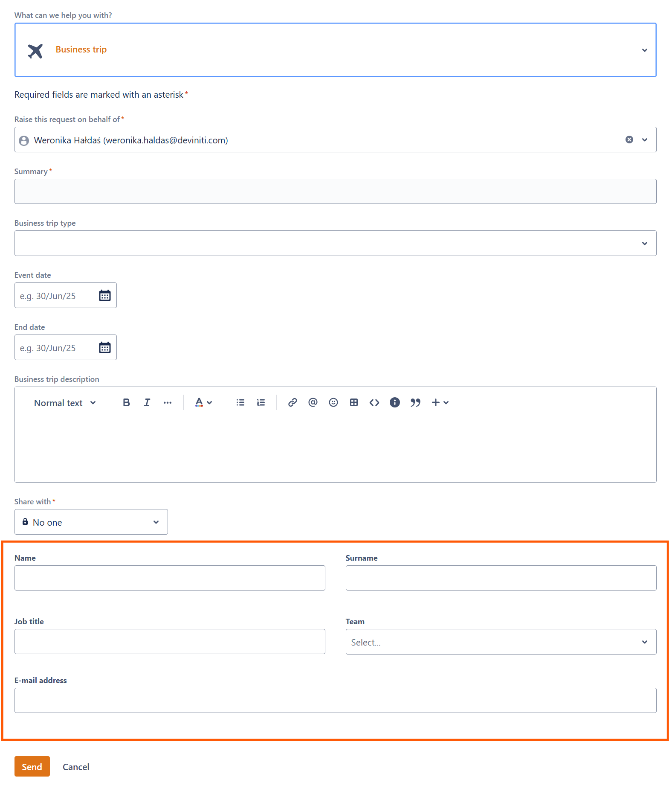Expand the Raise on behalf of dropdown
This screenshot has width=672, height=803.
click(645, 140)
